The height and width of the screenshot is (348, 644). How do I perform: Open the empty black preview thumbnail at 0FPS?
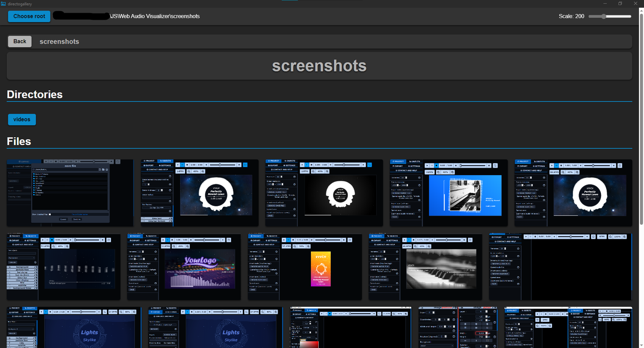(560, 267)
